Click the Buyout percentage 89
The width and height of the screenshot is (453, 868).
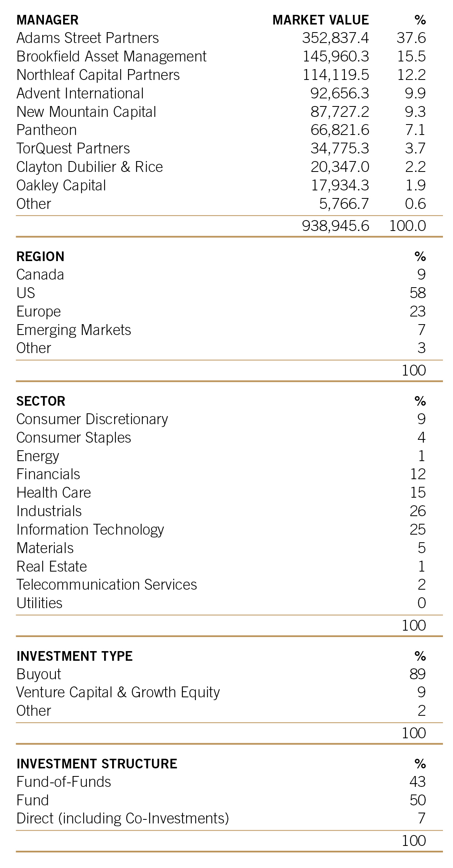418,674
